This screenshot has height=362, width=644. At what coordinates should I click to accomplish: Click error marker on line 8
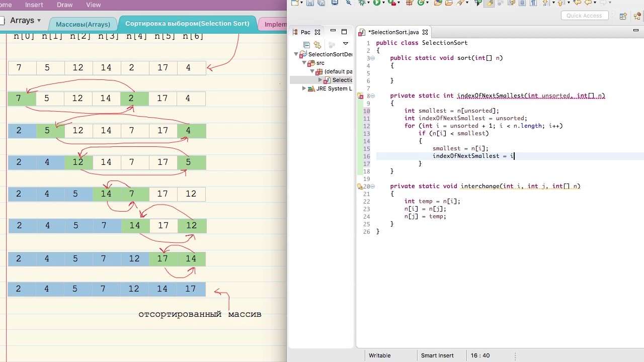(x=360, y=96)
